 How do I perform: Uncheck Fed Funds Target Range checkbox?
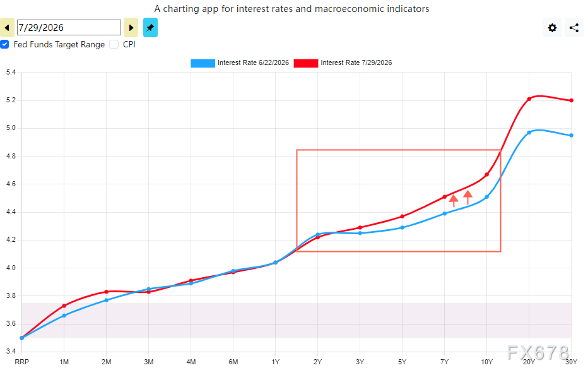coord(4,44)
